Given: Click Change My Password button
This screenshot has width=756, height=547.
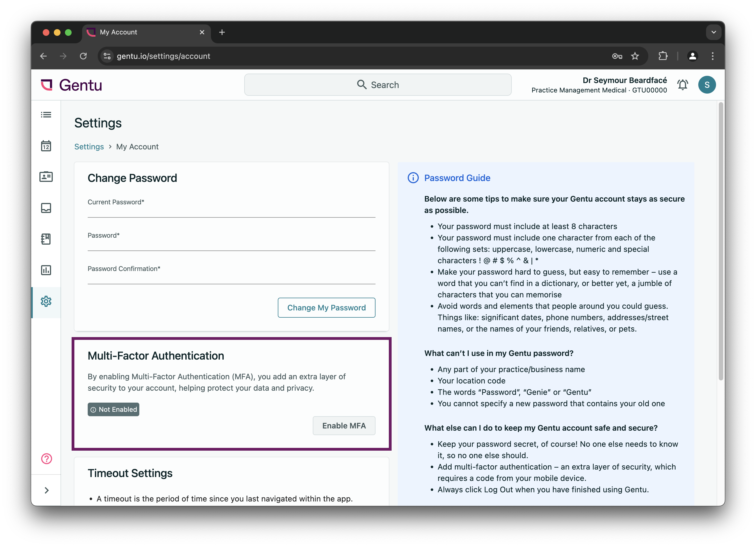Looking at the screenshot, I should click(326, 308).
